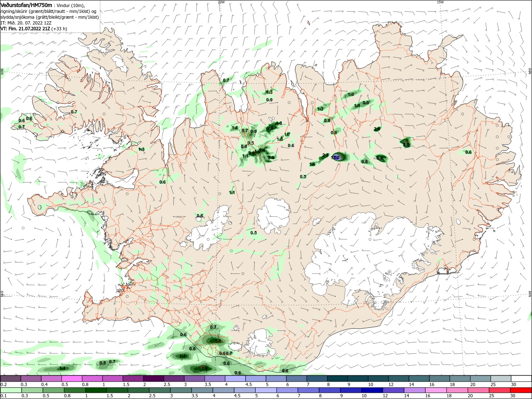532x399 pixels.
Task: Click the '2.9' precipitation value on the map
Action: [271, 128]
